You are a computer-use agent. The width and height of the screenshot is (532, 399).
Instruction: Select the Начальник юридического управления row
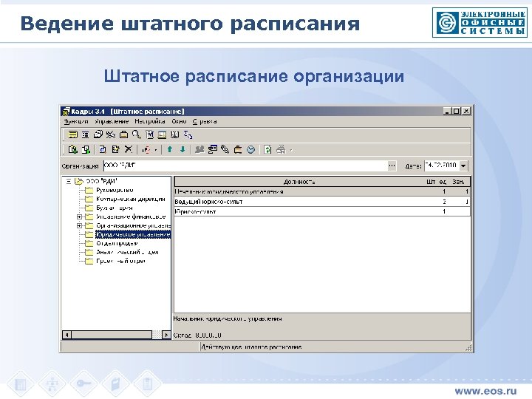322,191
